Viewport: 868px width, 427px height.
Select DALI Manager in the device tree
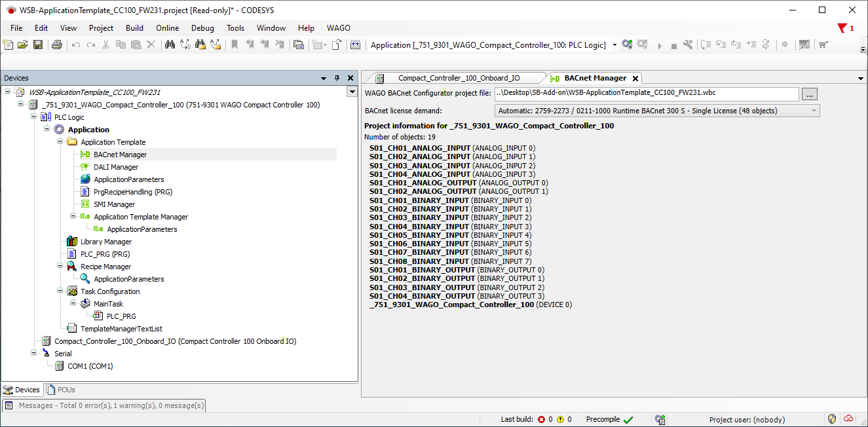coord(116,167)
